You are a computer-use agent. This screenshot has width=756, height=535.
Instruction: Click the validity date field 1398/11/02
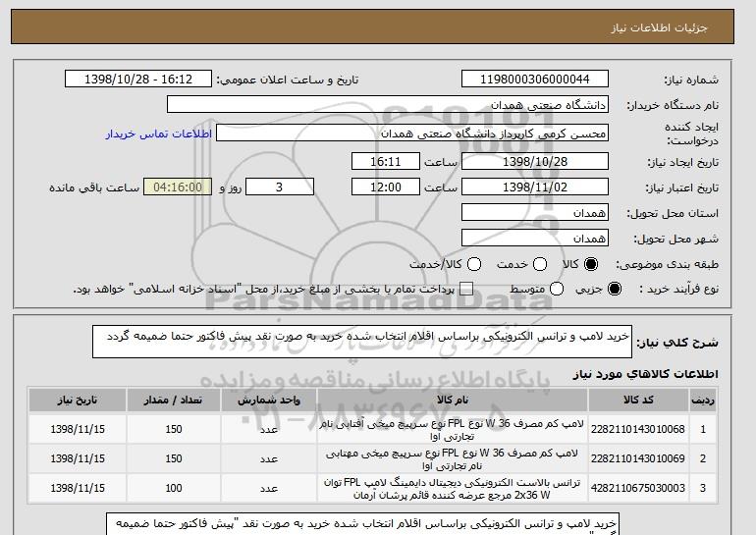click(x=535, y=187)
